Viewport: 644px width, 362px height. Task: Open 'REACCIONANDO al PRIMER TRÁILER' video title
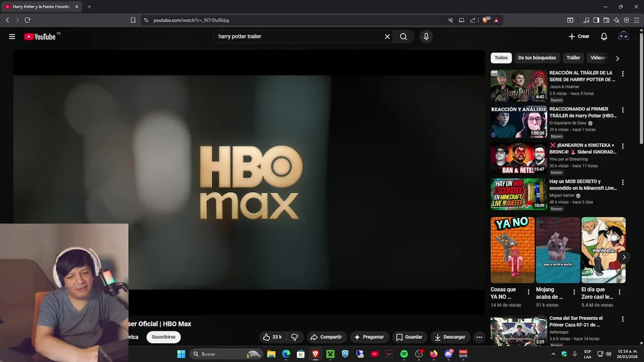tap(583, 112)
